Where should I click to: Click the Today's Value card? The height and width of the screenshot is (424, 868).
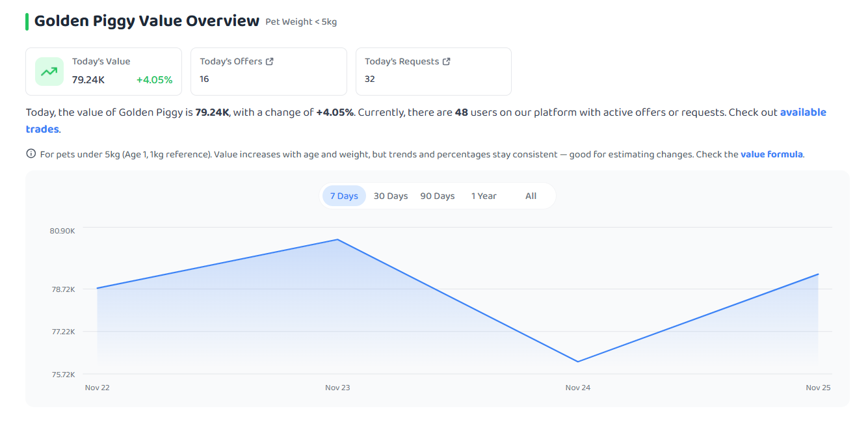[x=104, y=72]
